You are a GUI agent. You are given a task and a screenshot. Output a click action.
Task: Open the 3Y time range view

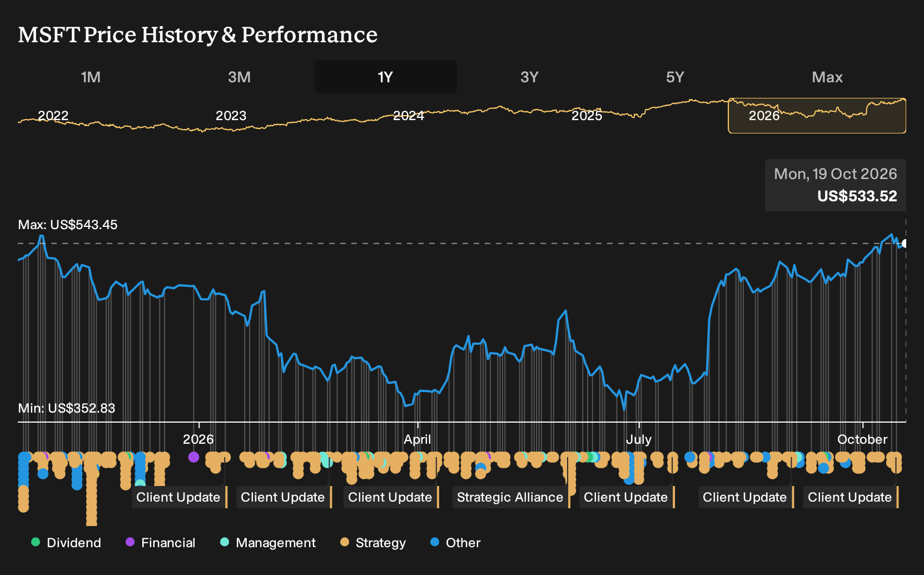tap(529, 77)
